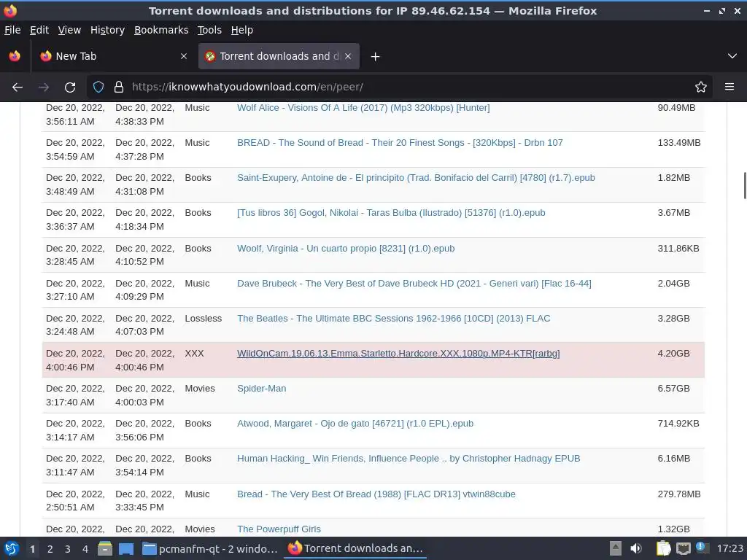
Task: Open Human Hacking by Hadnagy link
Action: click(409, 459)
